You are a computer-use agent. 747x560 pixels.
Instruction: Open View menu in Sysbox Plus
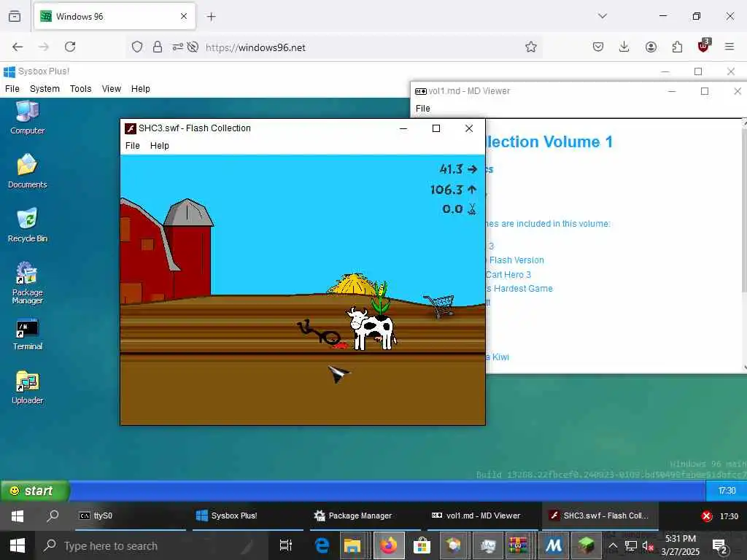(112, 88)
